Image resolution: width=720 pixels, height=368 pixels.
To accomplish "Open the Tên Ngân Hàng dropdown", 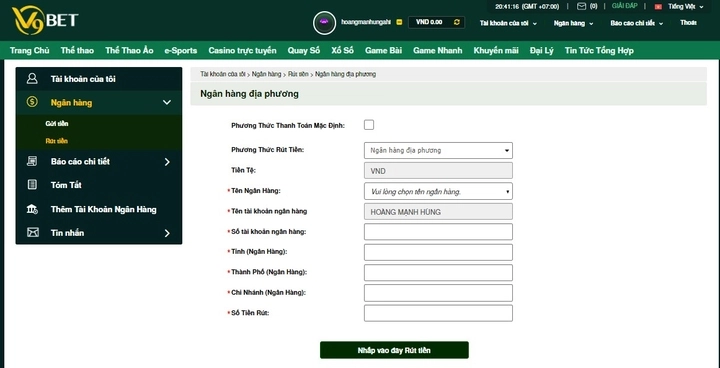I will 438,192.
